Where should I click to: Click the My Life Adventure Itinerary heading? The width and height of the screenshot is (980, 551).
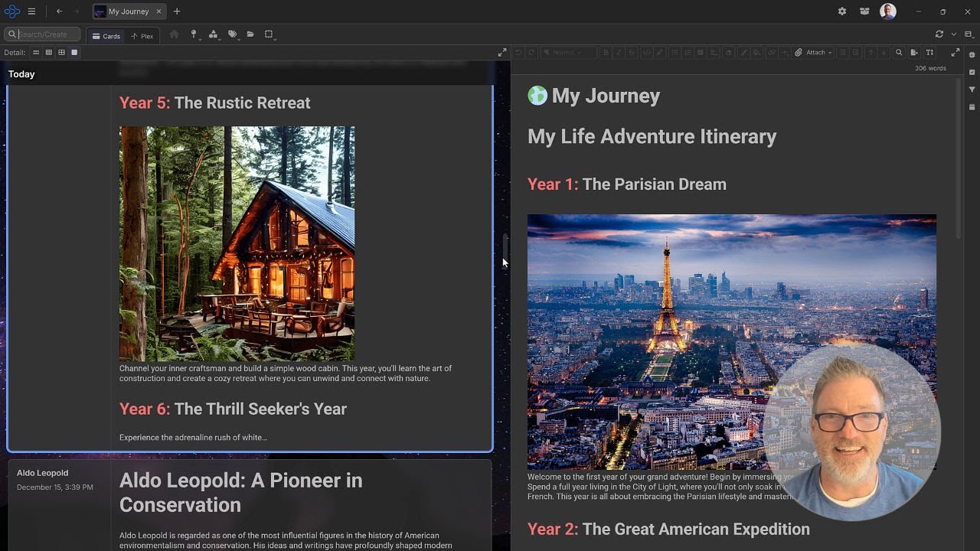point(652,136)
